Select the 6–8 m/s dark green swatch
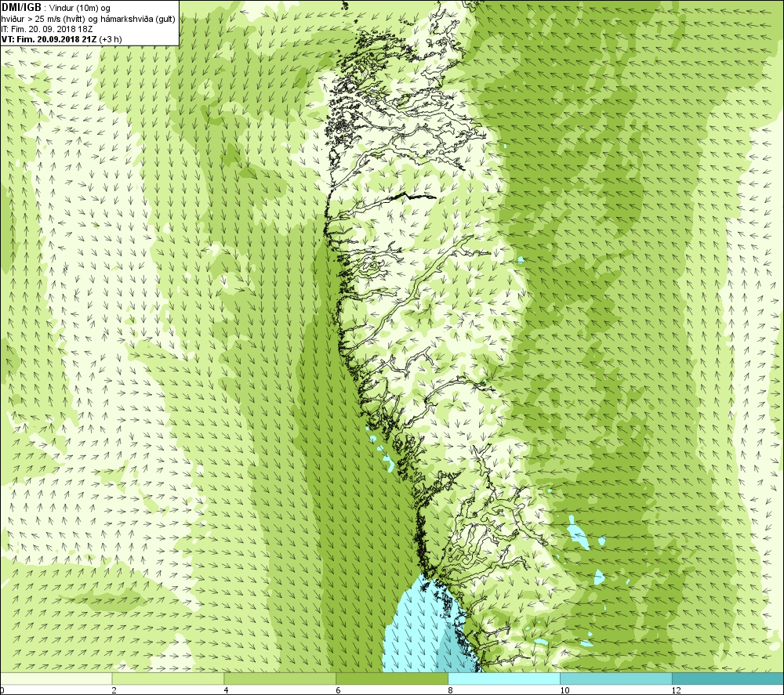 392,679
